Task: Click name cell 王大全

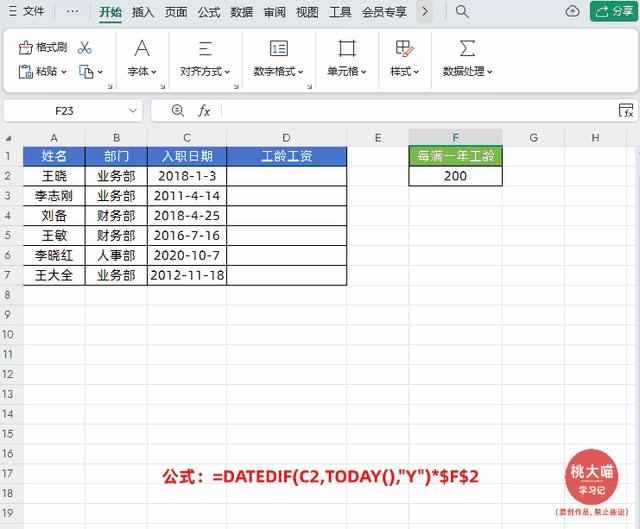Action: [x=54, y=275]
